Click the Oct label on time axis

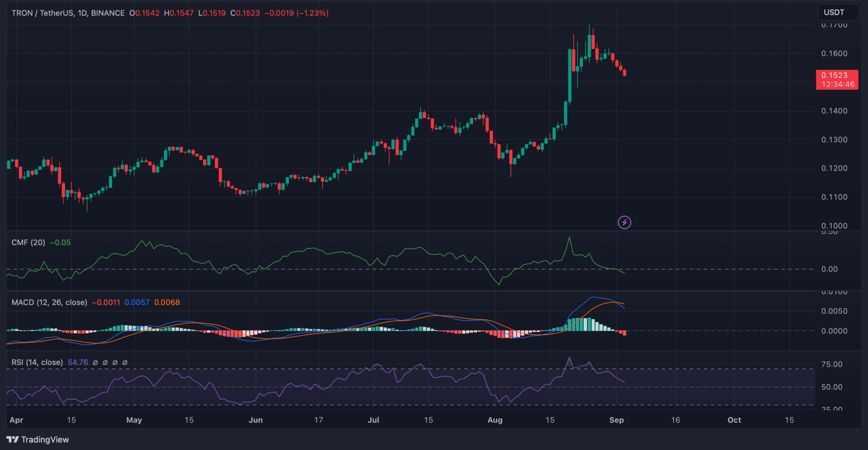click(734, 420)
